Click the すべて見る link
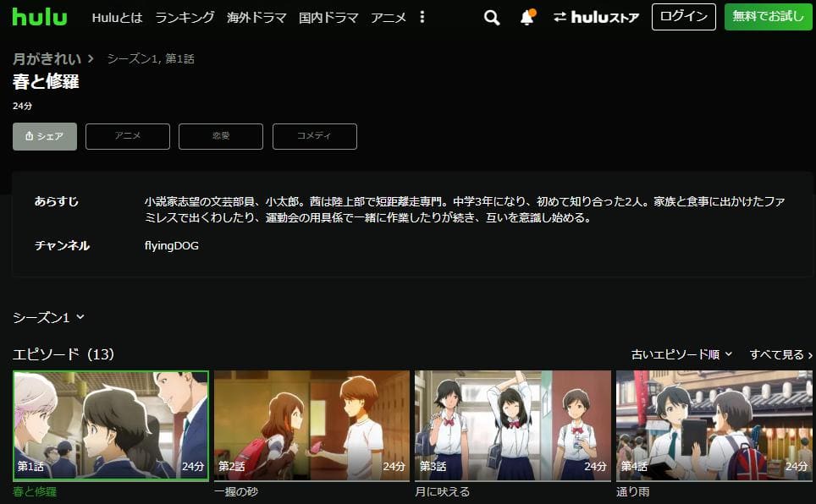 click(780, 354)
